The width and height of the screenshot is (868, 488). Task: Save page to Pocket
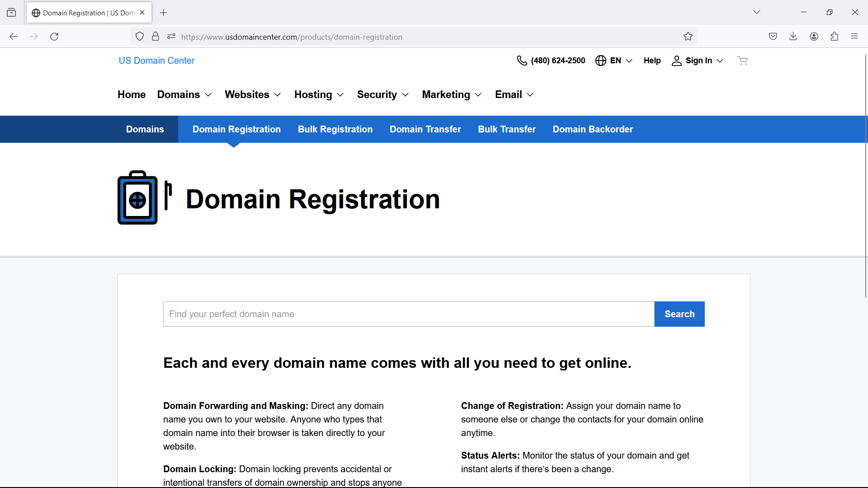(x=773, y=36)
